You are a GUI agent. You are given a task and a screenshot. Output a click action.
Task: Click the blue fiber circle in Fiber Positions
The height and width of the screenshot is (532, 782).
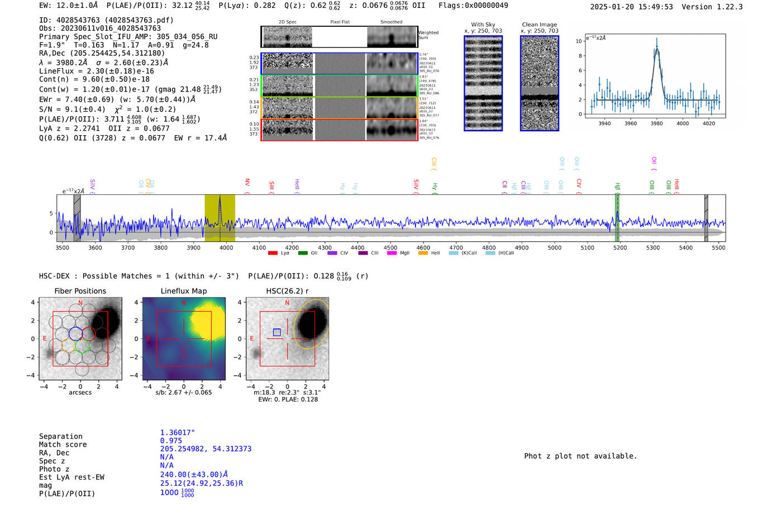click(75, 334)
